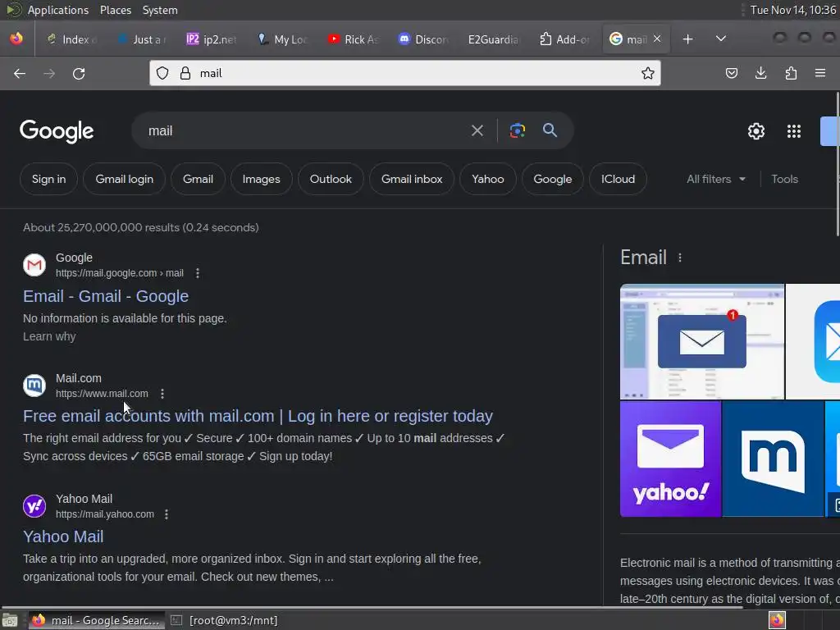This screenshot has width=840, height=630.
Task: Search by image with Google Lens
Action: pyautogui.click(x=518, y=130)
